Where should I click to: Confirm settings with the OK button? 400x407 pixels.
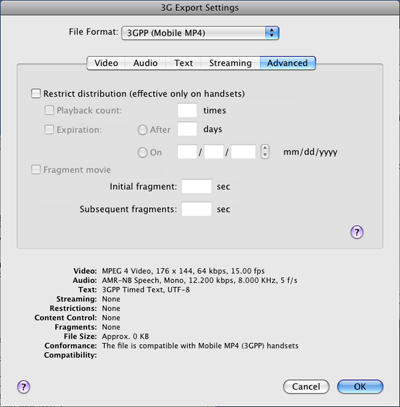pyautogui.click(x=360, y=387)
